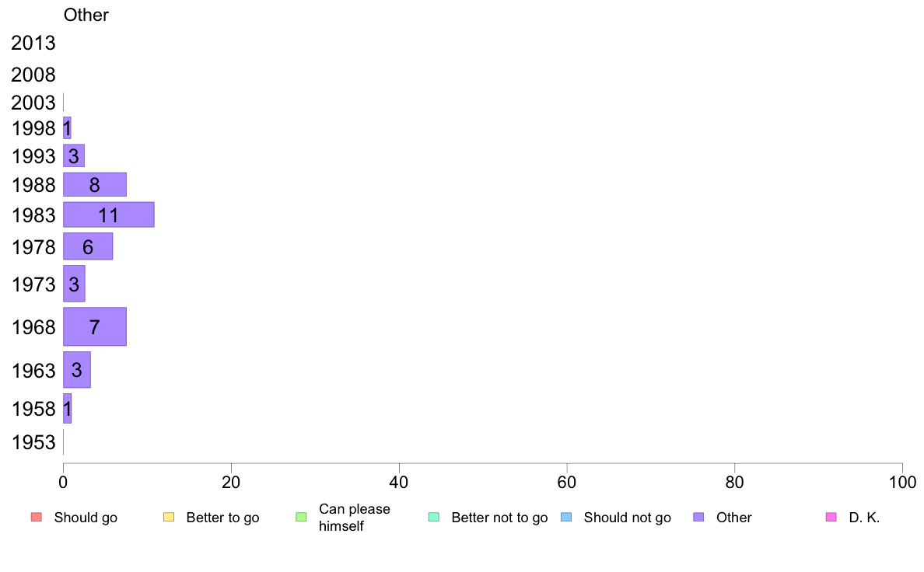Image resolution: width=924 pixels, height=572 pixels.
Task: Select the 1963 bar labeled 3
Action: [x=77, y=369]
